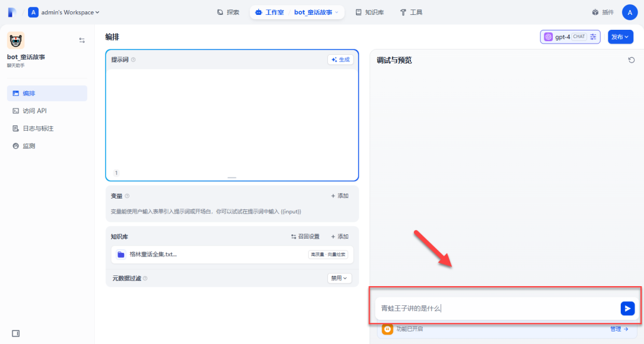Click the 插件 cube icon
The width and height of the screenshot is (644, 344).
[x=595, y=13]
